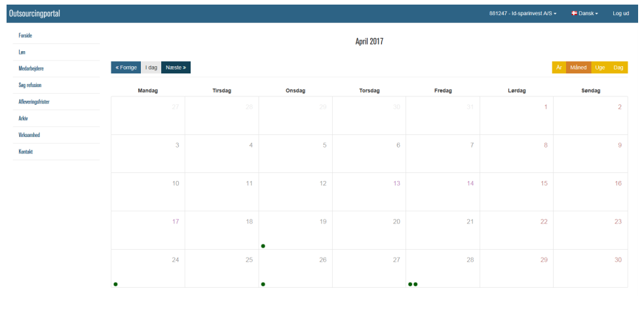Select day 7 in the calendar
The width and height of the screenshot is (644, 312).
(472, 145)
